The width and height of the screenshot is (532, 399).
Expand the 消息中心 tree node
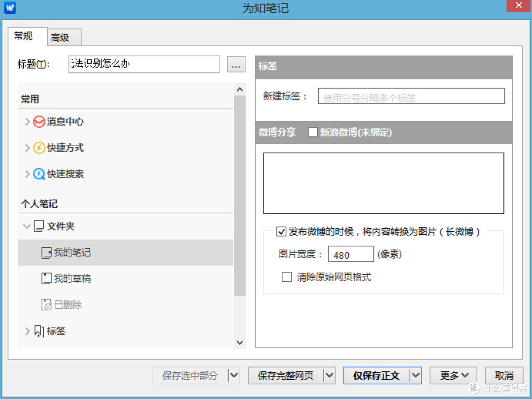pyautogui.click(x=27, y=122)
